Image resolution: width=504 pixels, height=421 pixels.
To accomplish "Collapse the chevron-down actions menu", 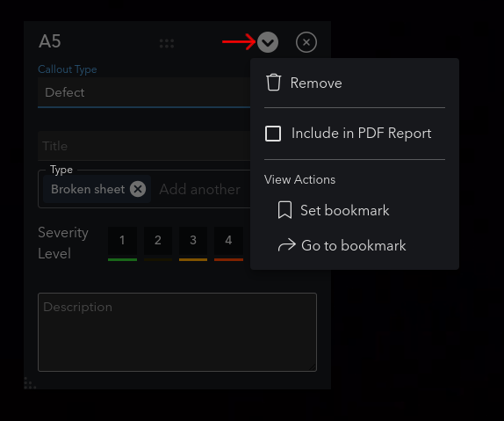I will click(268, 42).
